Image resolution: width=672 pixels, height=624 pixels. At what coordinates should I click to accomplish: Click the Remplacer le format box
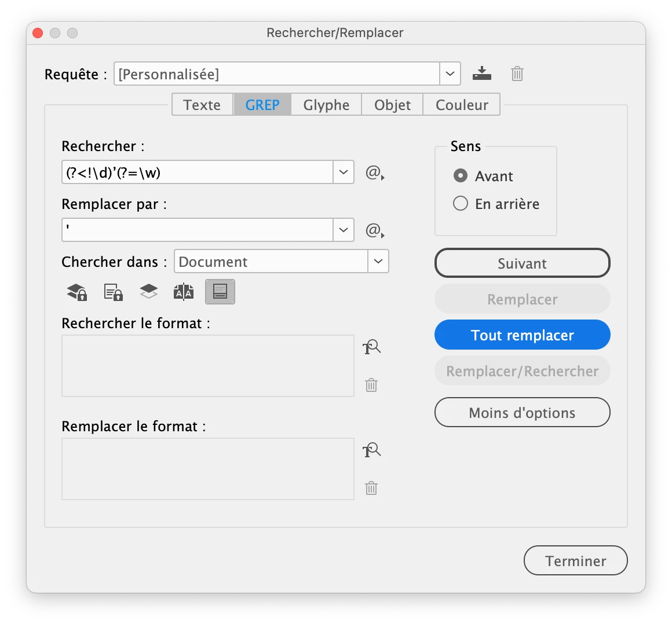[208, 468]
